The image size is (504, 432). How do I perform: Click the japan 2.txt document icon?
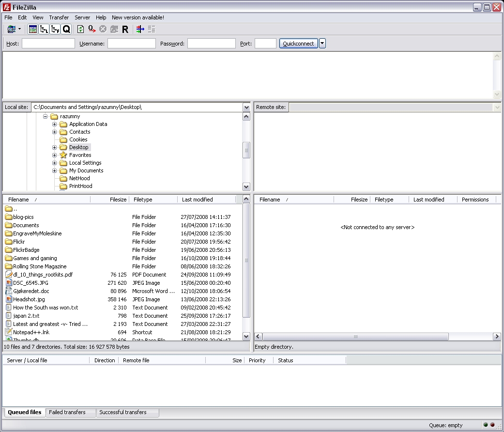point(9,316)
